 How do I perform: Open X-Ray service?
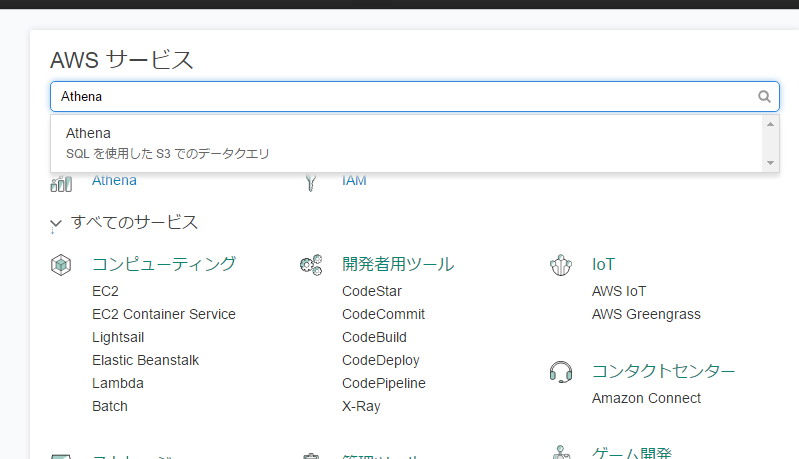coord(361,406)
